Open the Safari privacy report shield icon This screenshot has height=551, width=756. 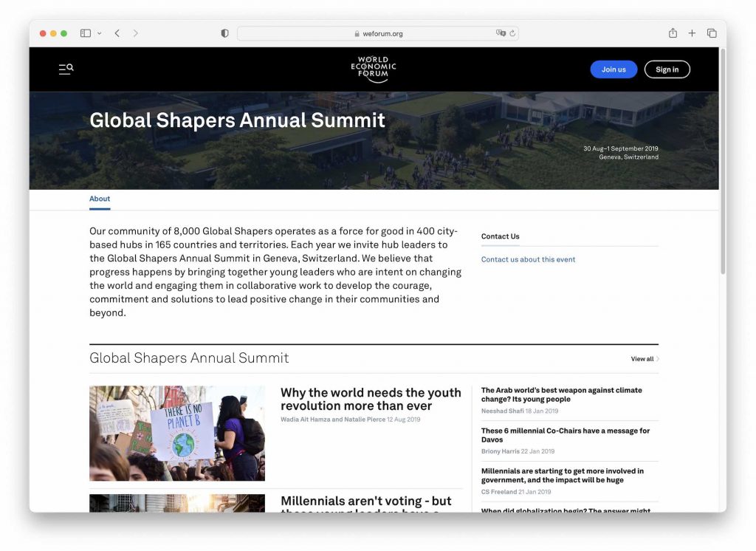224,33
